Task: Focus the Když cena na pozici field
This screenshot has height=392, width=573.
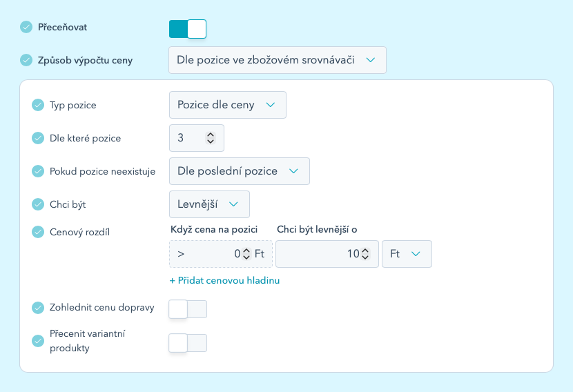Action: (x=221, y=254)
